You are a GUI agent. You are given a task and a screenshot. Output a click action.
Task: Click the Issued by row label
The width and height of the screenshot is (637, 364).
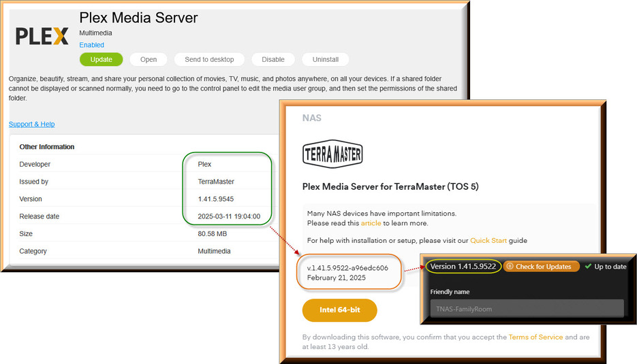click(x=33, y=182)
